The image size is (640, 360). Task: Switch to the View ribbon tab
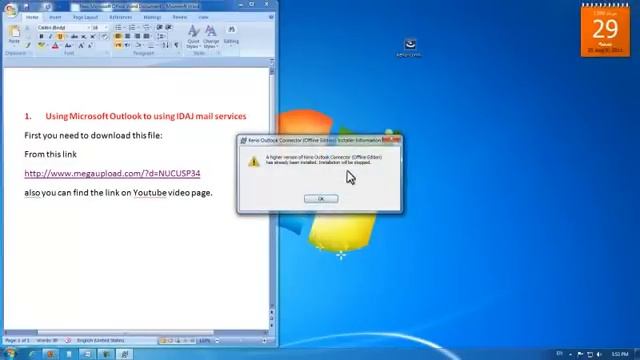[203, 17]
